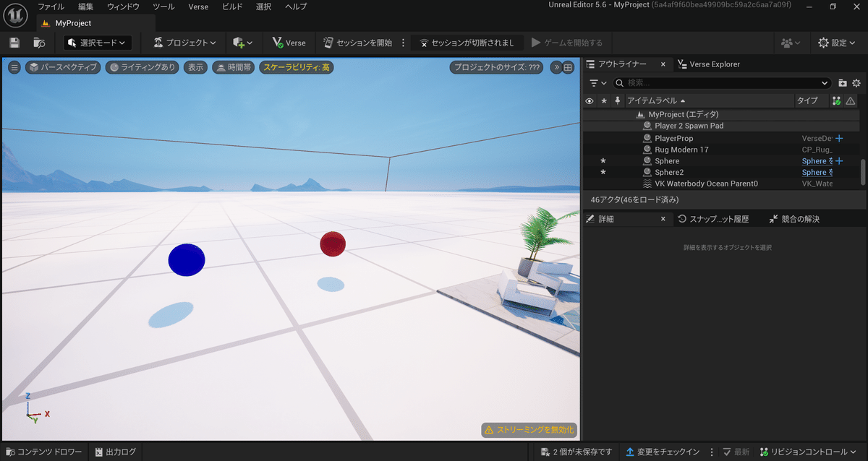The width and height of the screenshot is (868, 461).
Task: Click the ライティングあり view mode button
Action: point(142,67)
